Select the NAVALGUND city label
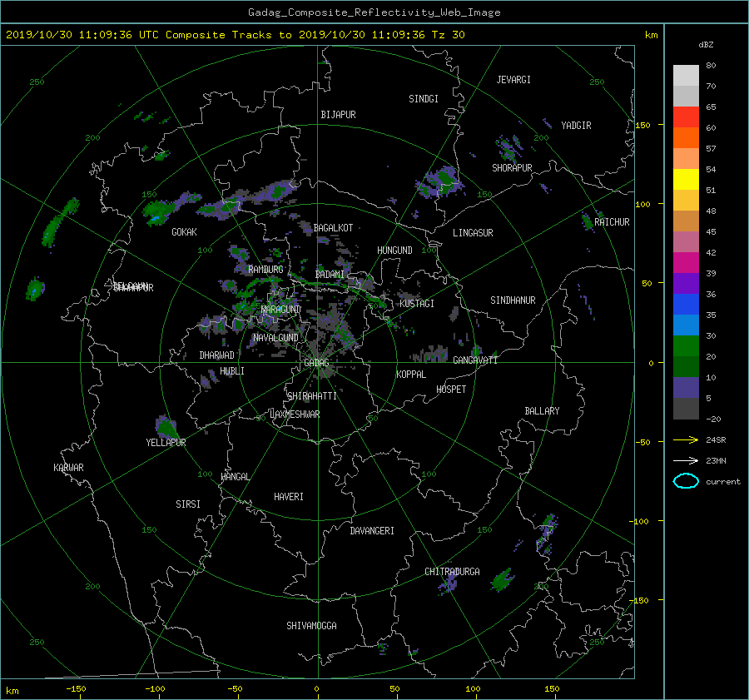Screen dimensions: 749x700 (275, 338)
